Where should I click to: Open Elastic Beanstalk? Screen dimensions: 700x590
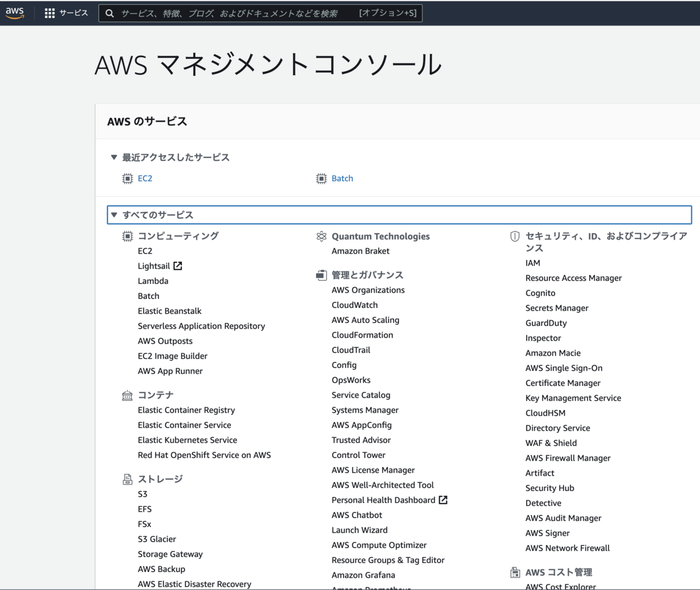(170, 311)
